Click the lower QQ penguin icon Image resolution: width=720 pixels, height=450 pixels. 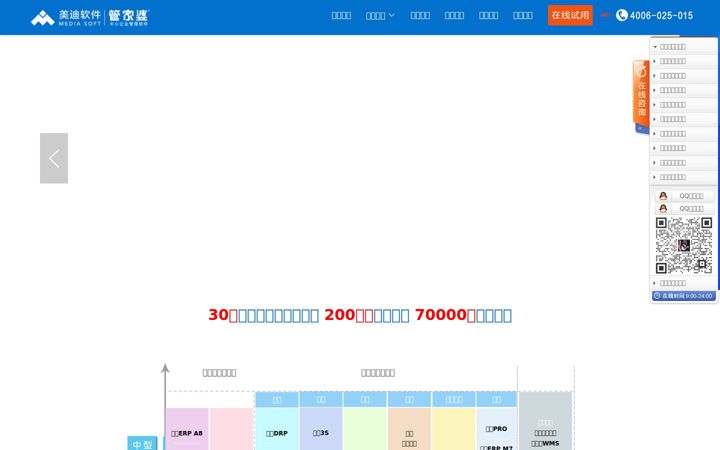[x=663, y=209]
